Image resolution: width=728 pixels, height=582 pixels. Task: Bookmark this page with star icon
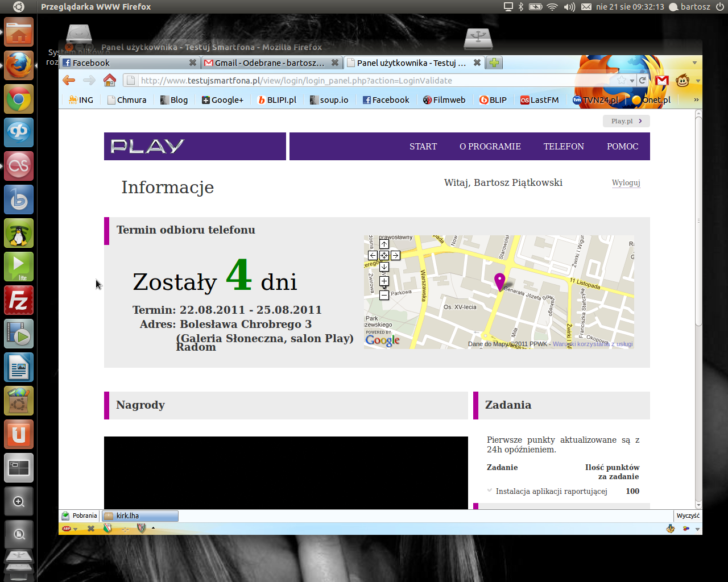[x=622, y=80]
